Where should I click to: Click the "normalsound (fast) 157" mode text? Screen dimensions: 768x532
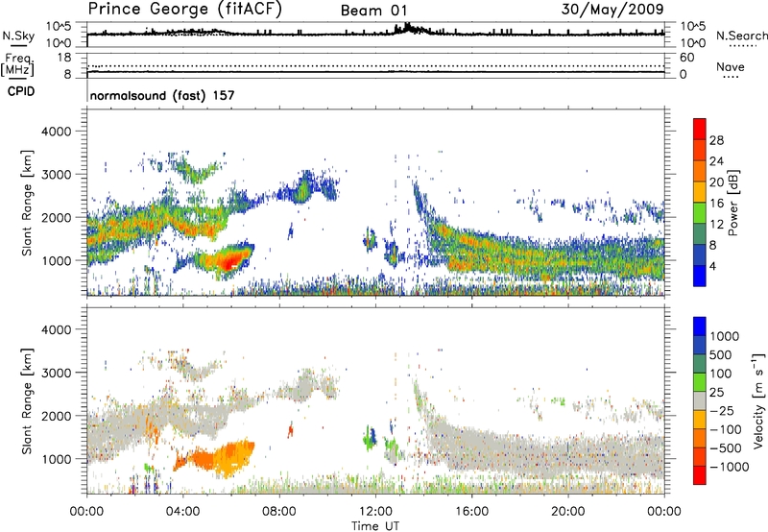(162, 95)
